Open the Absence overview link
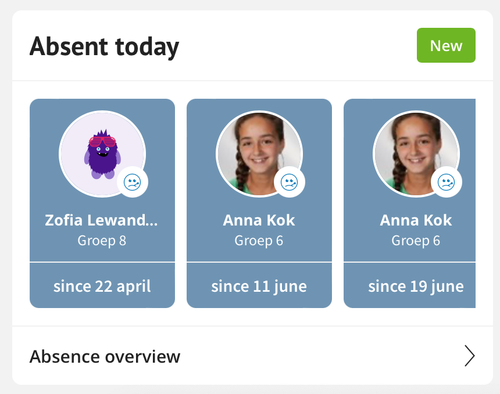Image resolution: width=500 pixels, height=394 pixels. point(252,356)
